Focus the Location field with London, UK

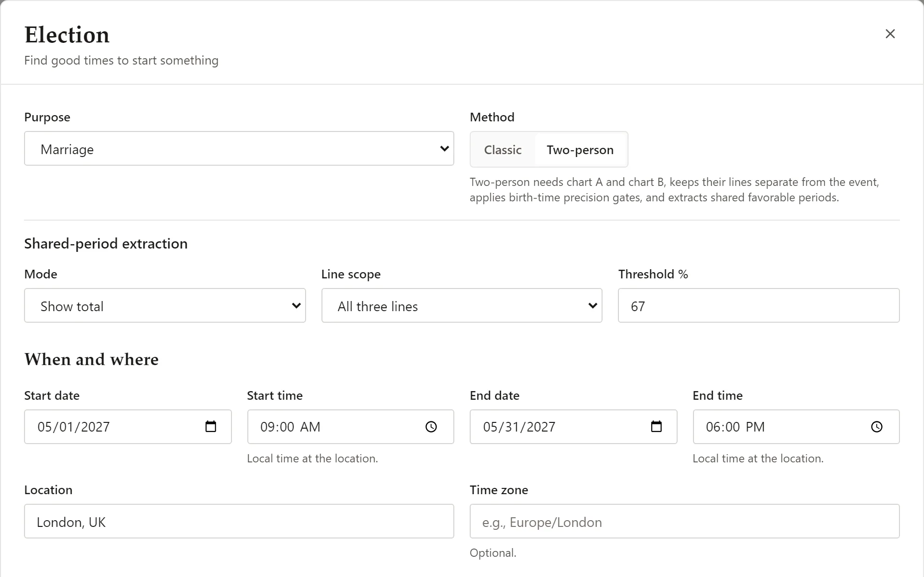pos(239,521)
